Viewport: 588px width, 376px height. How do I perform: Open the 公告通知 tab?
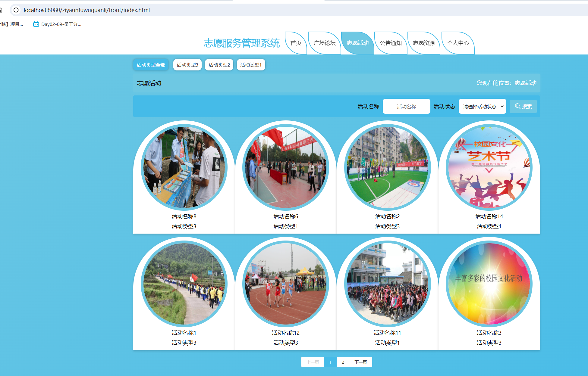click(391, 43)
